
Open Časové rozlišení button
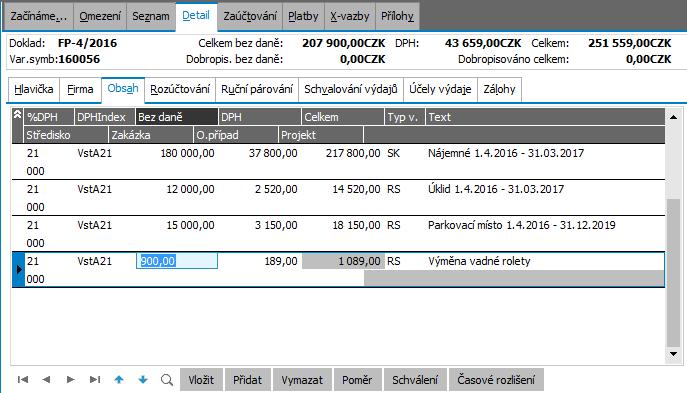coord(496,379)
